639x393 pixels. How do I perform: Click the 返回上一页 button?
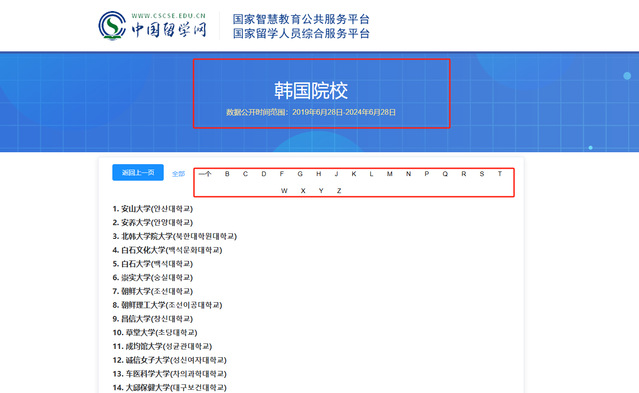pos(138,172)
